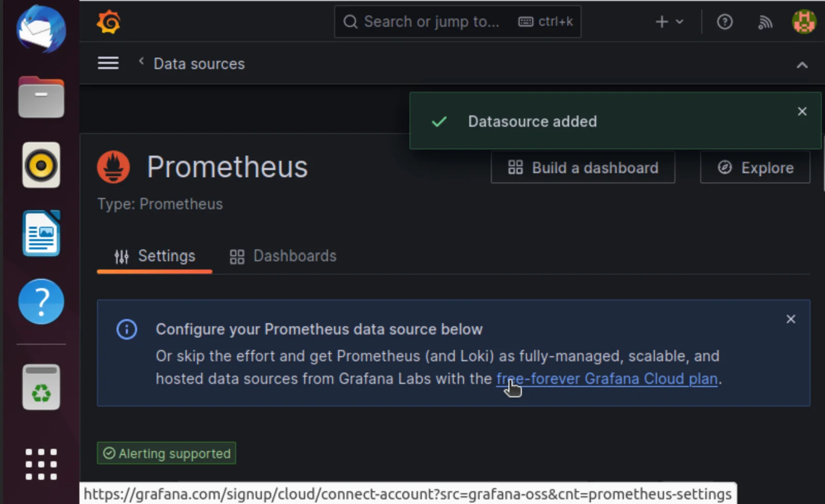Collapse the top bar with chevron
Screen dimensions: 825x504
click(802, 65)
